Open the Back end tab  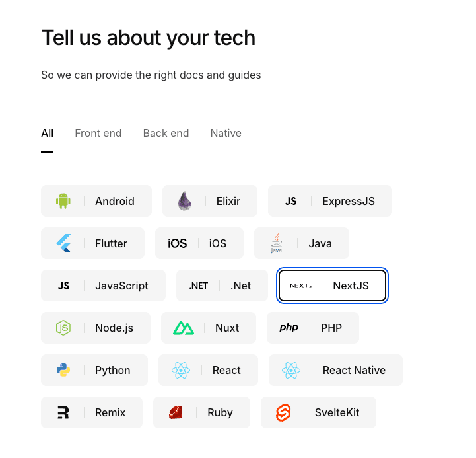tap(166, 133)
